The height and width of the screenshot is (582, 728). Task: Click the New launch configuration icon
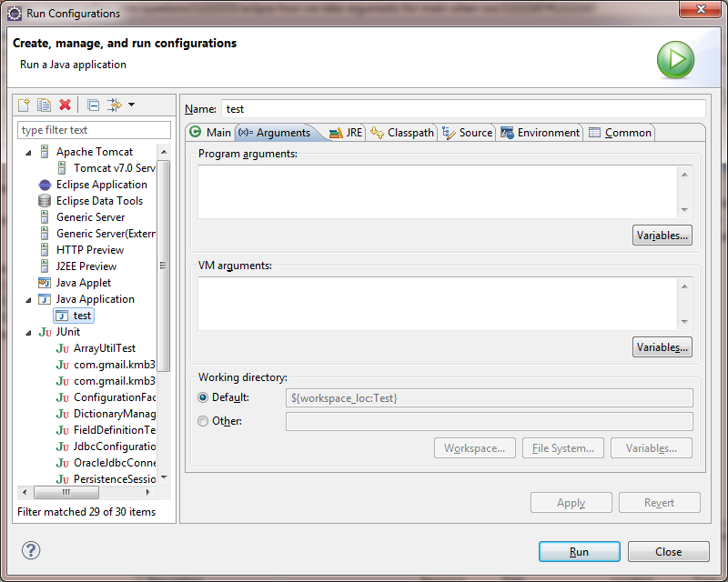tap(25, 105)
